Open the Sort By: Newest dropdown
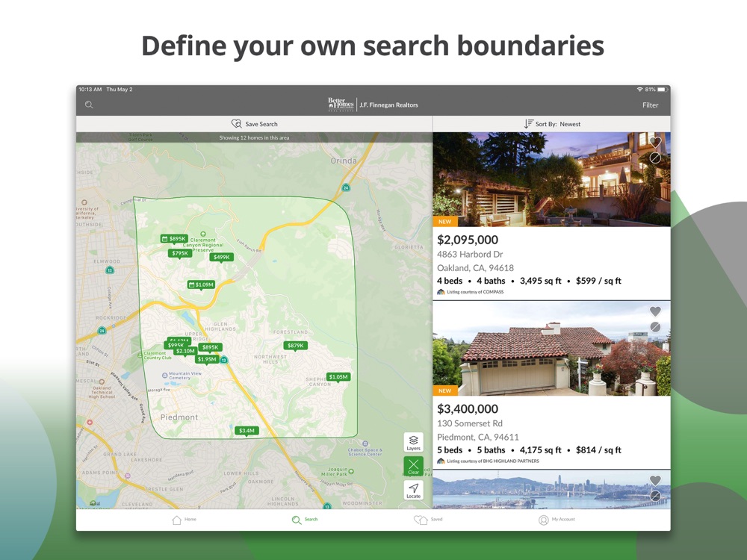This screenshot has height=560, width=747. [x=552, y=124]
